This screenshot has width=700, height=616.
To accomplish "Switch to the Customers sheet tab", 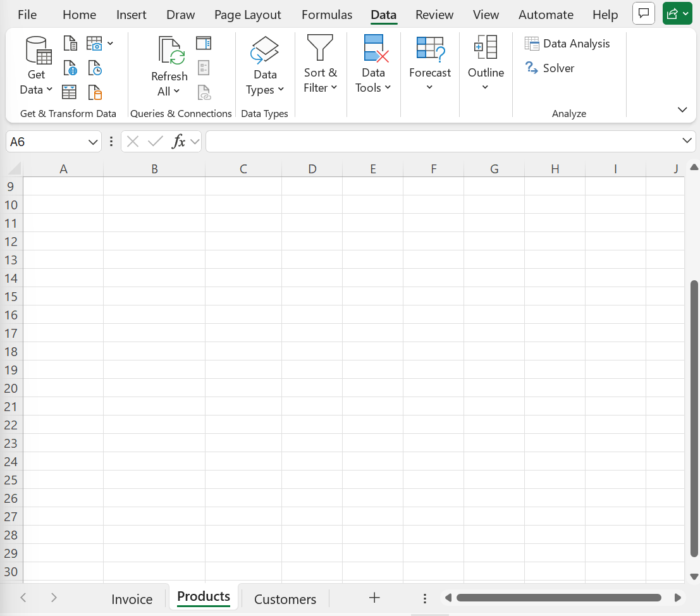I will coord(285,599).
